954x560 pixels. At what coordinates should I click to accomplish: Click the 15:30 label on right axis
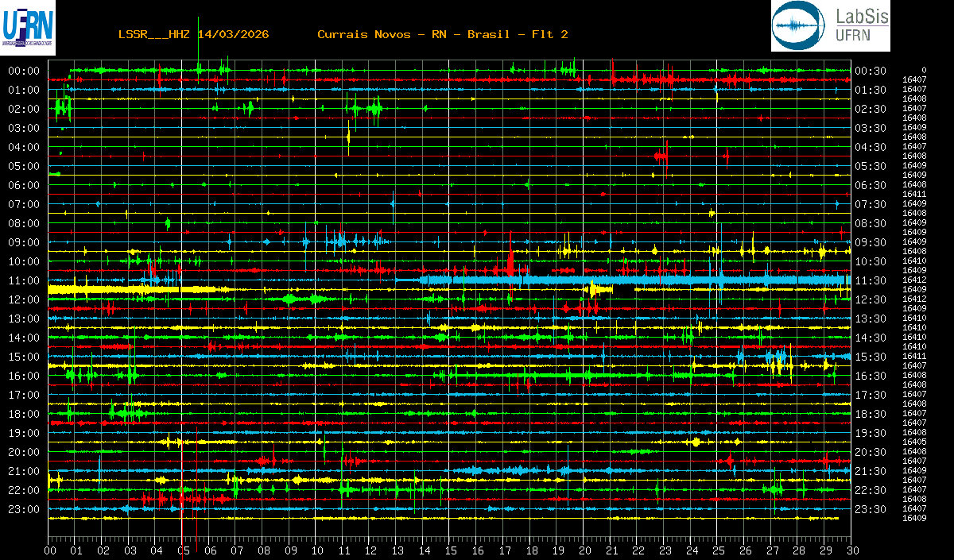tap(870, 357)
